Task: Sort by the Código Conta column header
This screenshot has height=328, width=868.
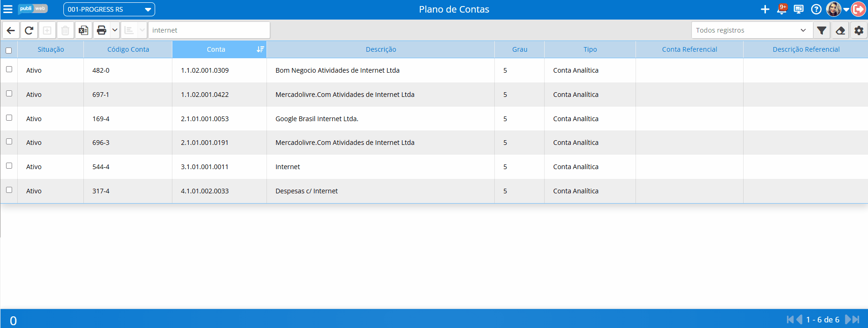Action: click(128, 49)
